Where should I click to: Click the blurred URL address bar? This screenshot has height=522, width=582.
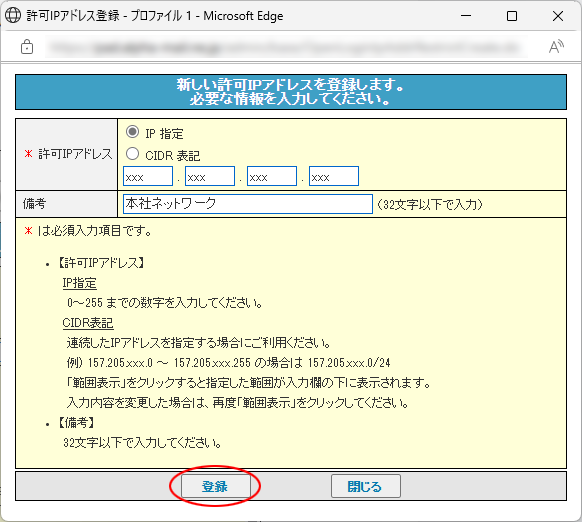[x=287, y=47]
